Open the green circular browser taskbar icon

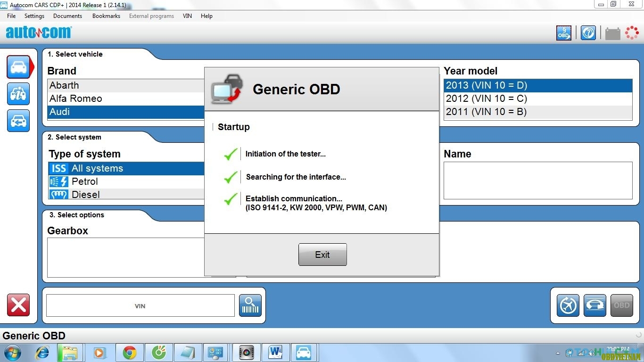[x=158, y=353]
